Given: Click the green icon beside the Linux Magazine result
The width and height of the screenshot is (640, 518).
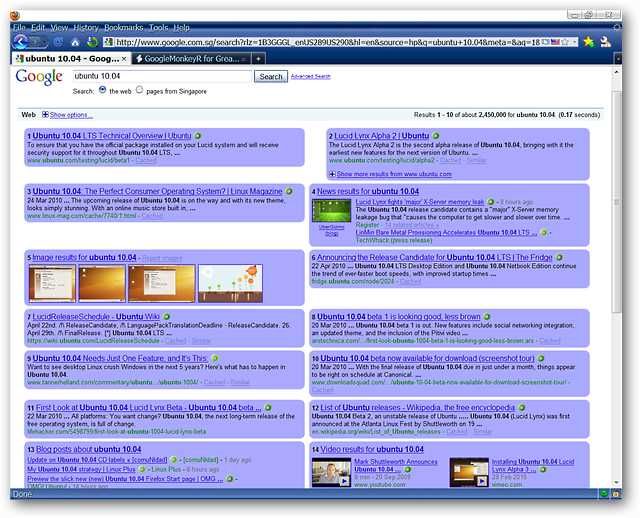Looking at the screenshot, I should (x=289, y=191).
